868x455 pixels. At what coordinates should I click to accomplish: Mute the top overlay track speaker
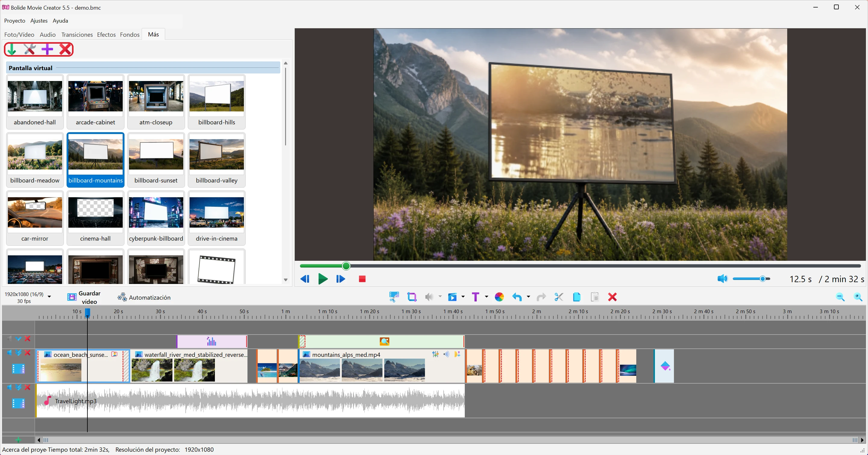pyautogui.click(x=9, y=338)
